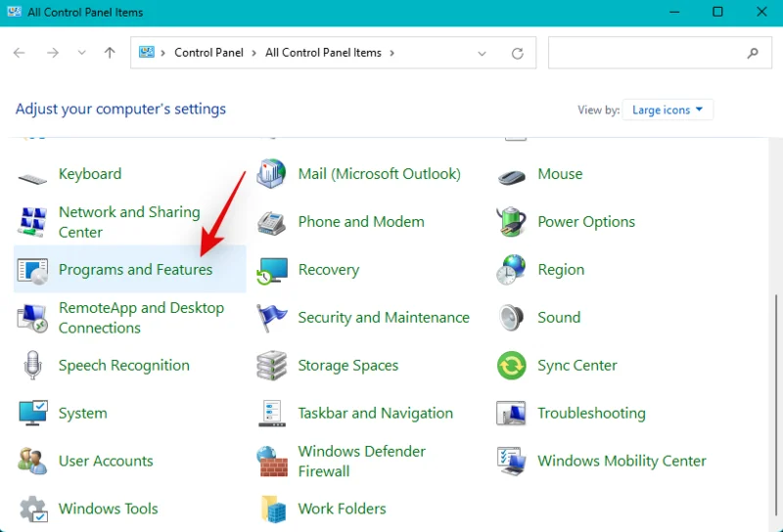Open the Region globe icon
The height and width of the screenshot is (532, 783).
[x=511, y=270]
